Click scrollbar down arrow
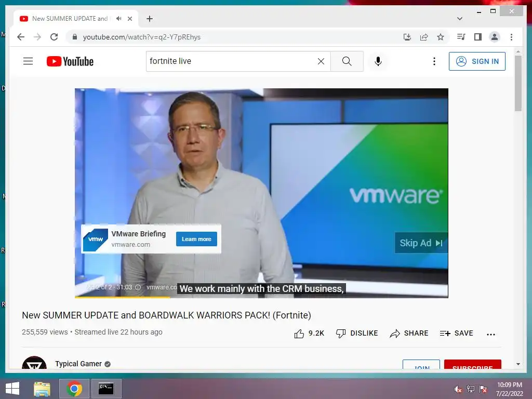The width and height of the screenshot is (532, 399). click(x=518, y=364)
